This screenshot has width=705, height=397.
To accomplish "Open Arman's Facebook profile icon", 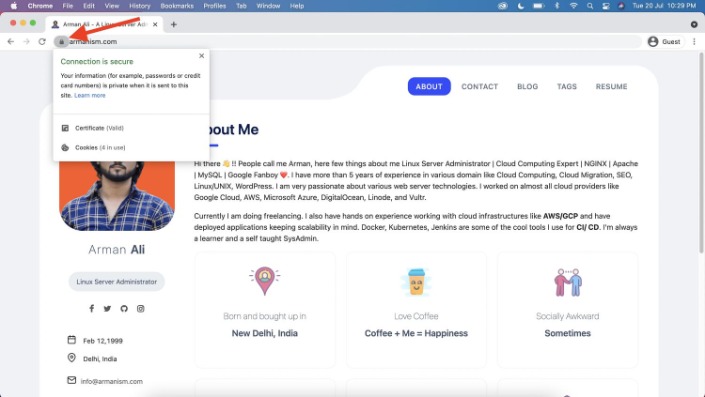I will point(92,308).
